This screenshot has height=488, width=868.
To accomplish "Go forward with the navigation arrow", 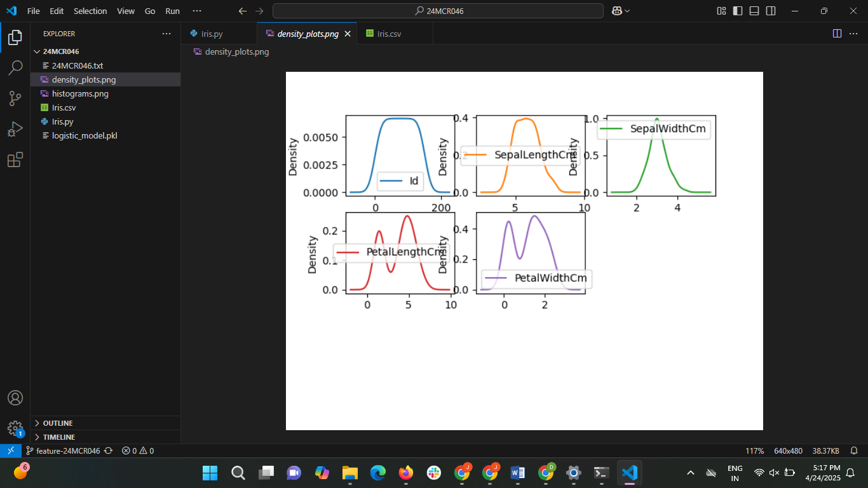I will [259, 11].
